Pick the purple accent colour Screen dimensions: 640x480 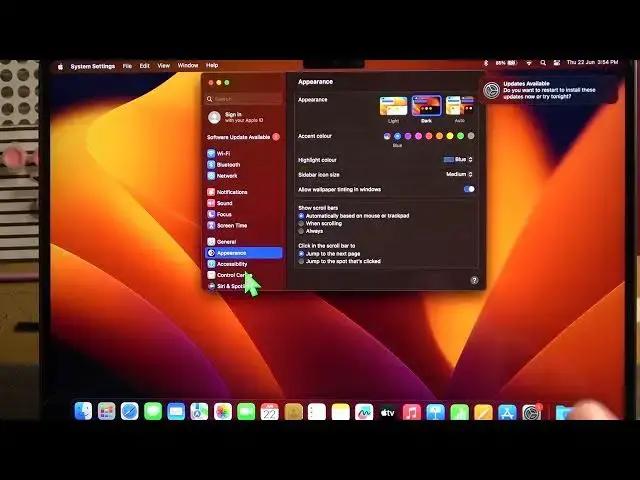click(408, 136)
